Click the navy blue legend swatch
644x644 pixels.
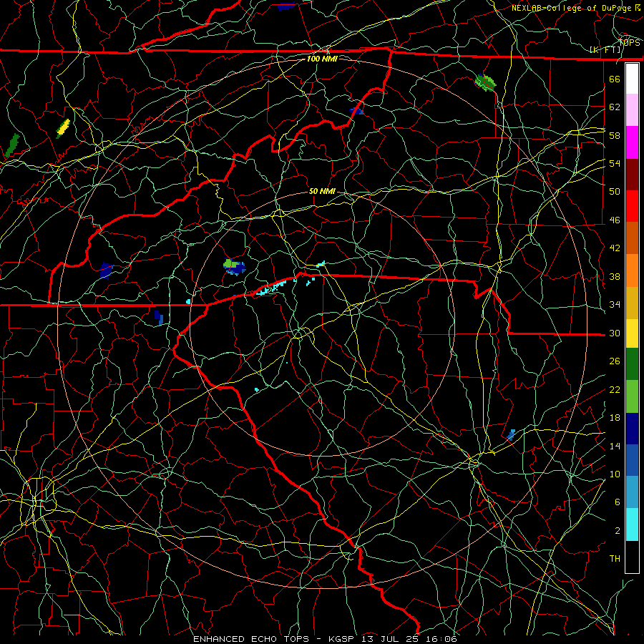[632, 429]
